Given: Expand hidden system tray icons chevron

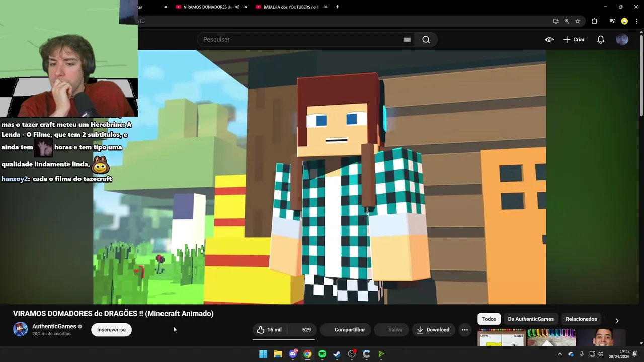Looking at the screenshot, I should coord(560,354).
